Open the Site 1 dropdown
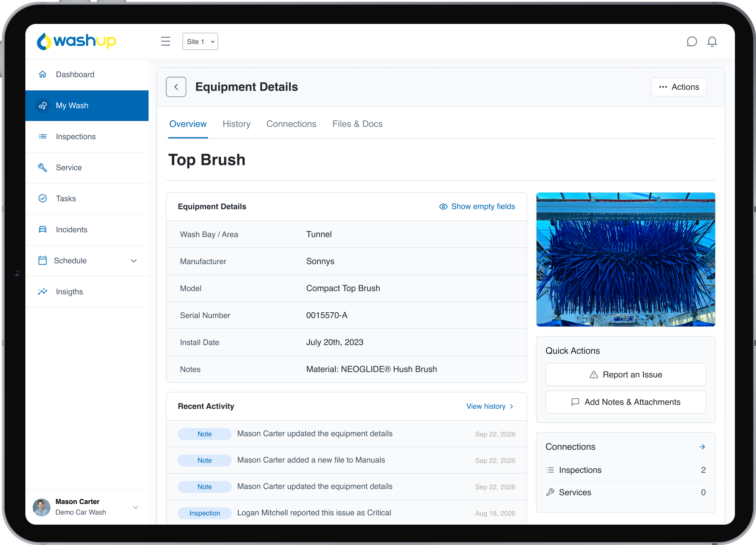 coord(200,41)
